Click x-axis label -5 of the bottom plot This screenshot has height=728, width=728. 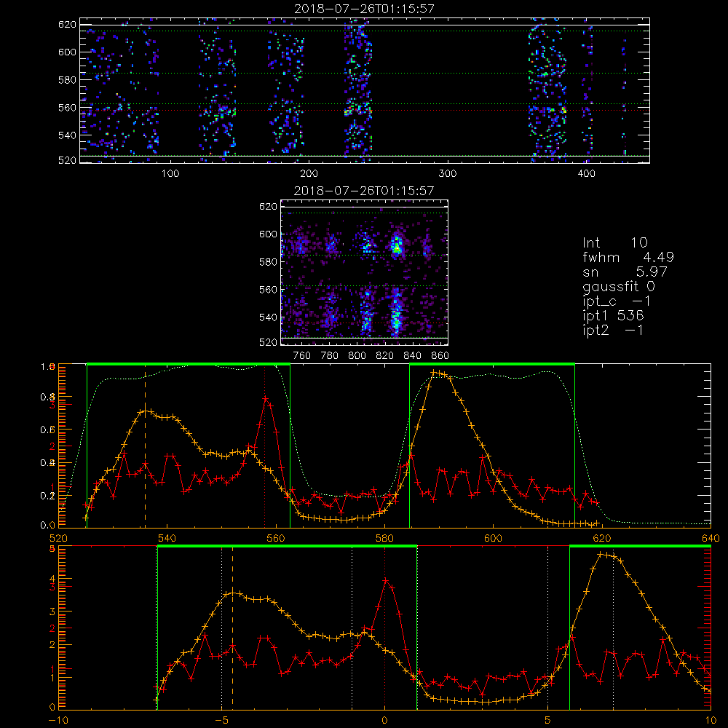pyautogui.click(x=221, y=720)
